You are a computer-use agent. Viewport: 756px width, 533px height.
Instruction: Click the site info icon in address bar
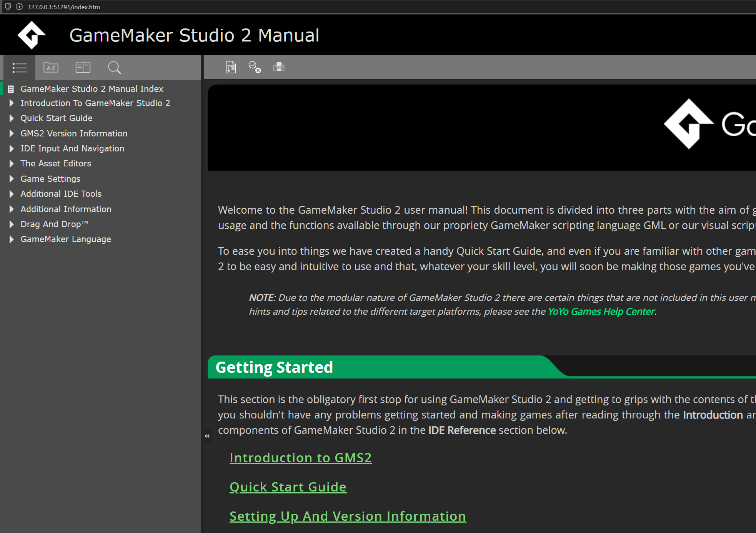19,7
